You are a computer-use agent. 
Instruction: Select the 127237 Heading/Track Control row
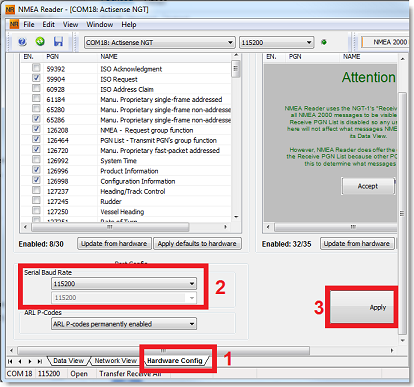tap(126, 191)
